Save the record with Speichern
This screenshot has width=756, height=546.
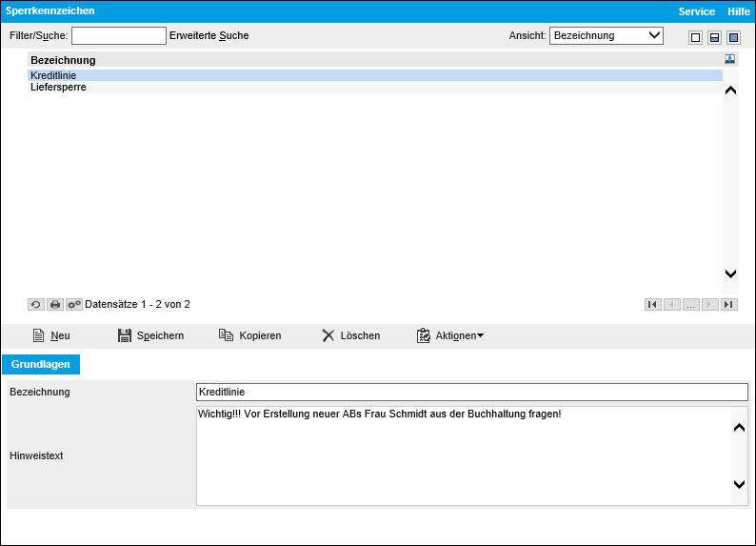point(150,335)
